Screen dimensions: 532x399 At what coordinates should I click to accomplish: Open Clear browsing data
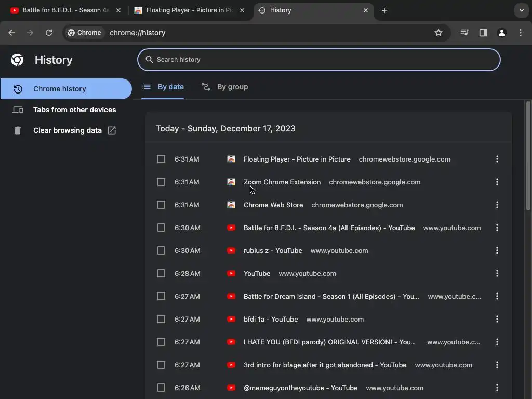click(x=66, y=130)
